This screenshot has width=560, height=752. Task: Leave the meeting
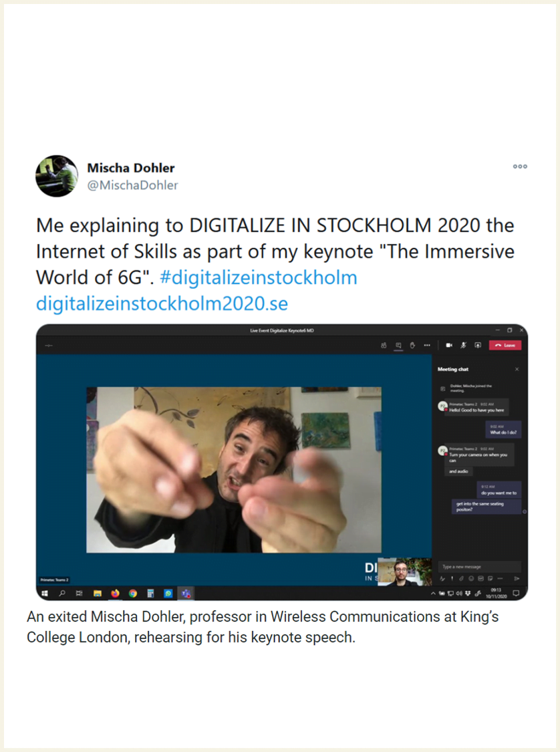[505, 346]
